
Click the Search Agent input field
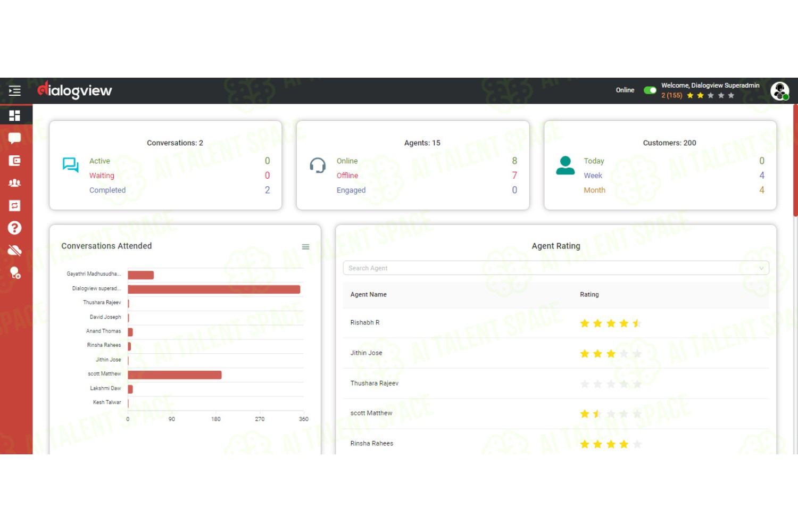556,268
